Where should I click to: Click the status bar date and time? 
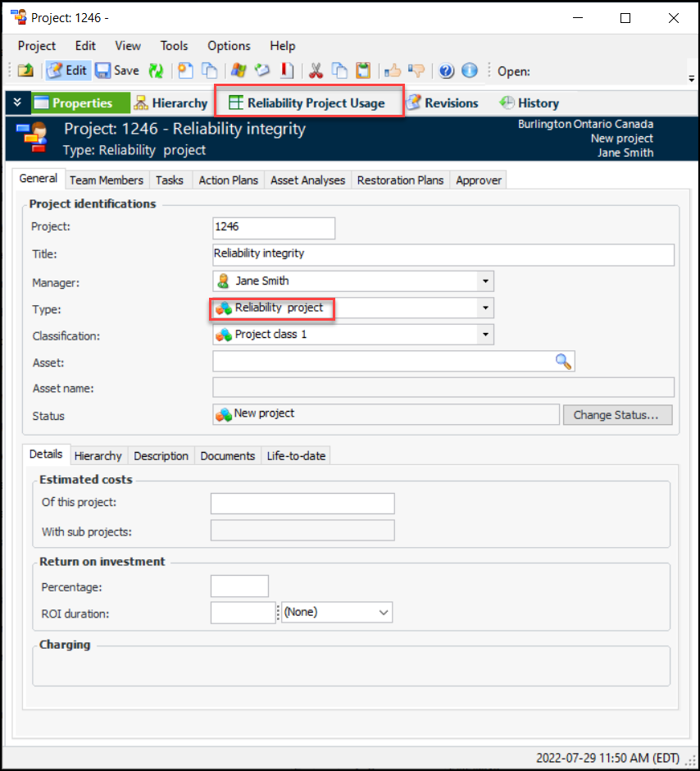pyautogui.click(x=607, y=758)
